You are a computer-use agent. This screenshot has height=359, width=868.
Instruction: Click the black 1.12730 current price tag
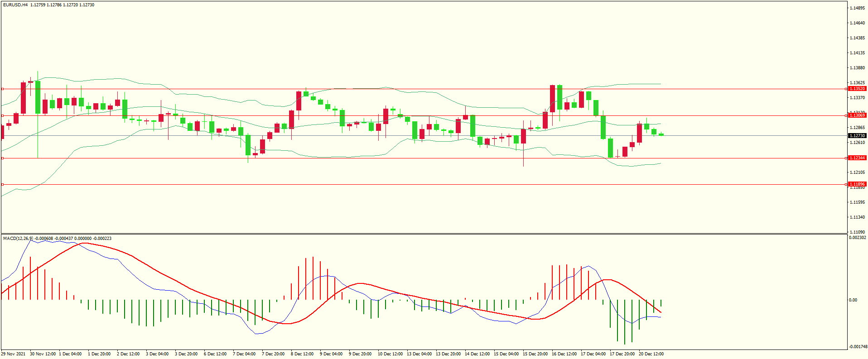[857, 136]
